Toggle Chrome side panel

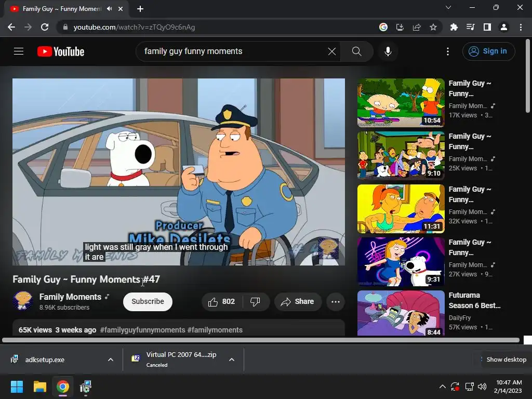(x=487, y=27)
